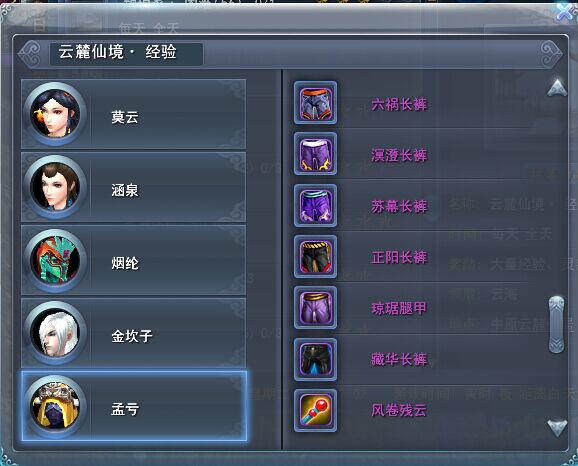
Task: Click the loot list down arrow
Action: click(557, 428)
